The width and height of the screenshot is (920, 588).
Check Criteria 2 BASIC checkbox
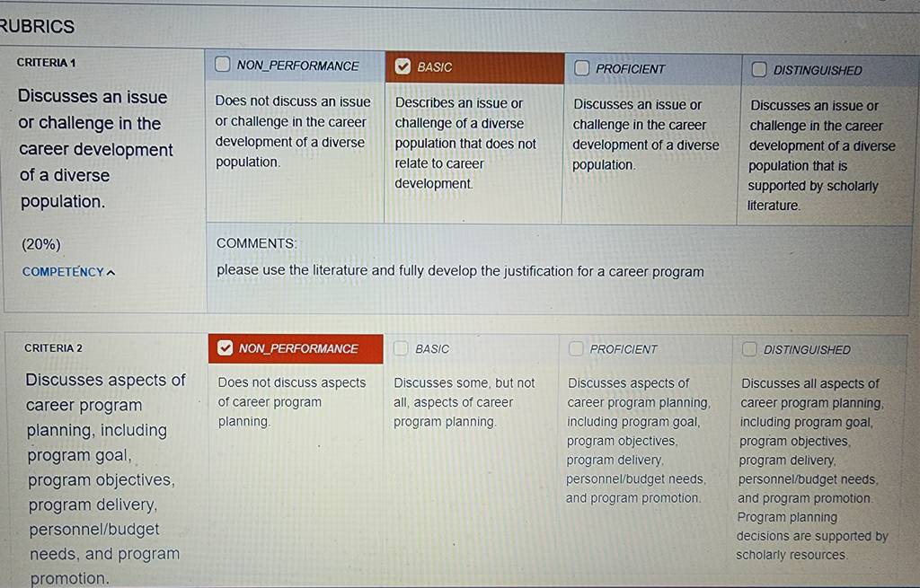pos(401,348)
